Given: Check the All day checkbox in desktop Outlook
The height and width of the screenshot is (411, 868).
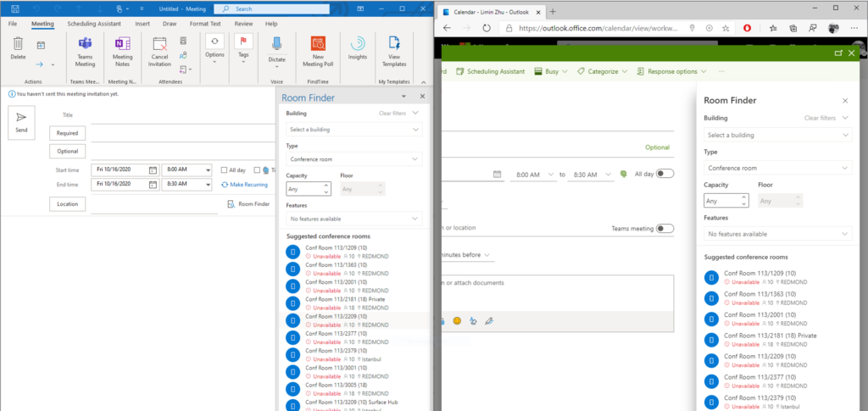Looking at the screenshot, I should click(224, 169).
